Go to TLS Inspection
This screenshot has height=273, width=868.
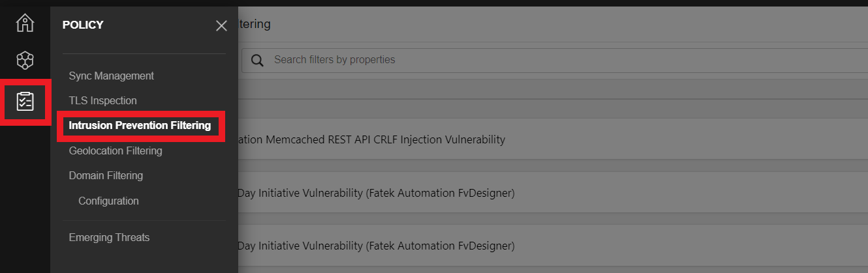click(103, 100)
